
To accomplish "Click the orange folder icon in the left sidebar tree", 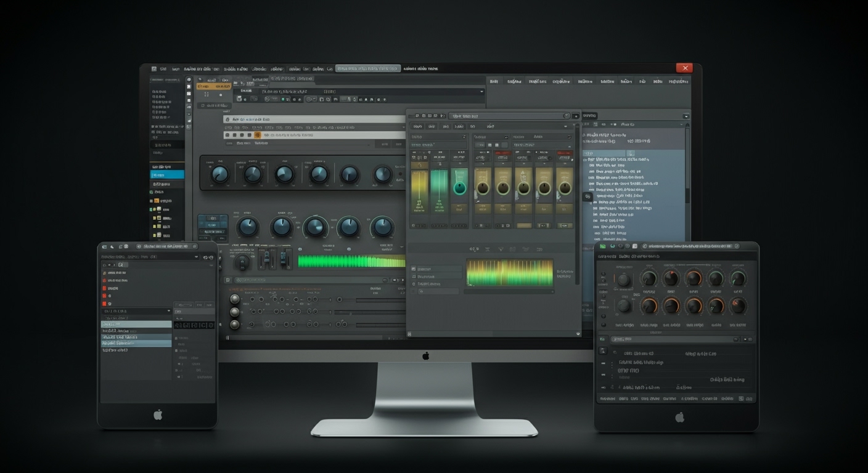I will (x=157, y=201).
